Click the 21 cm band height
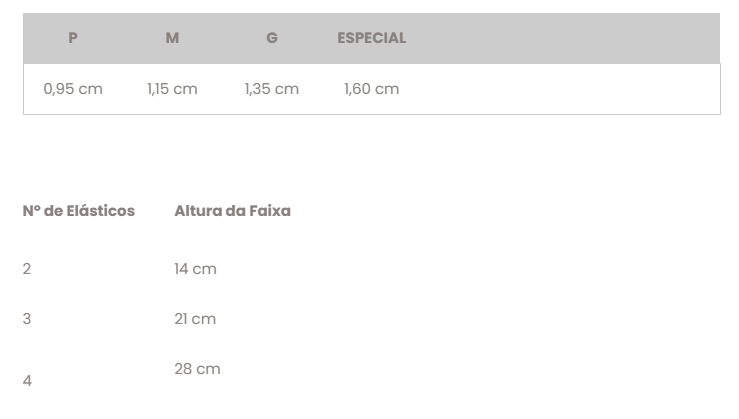The width and height of the screenshot is (739, 419). [195, 319]
